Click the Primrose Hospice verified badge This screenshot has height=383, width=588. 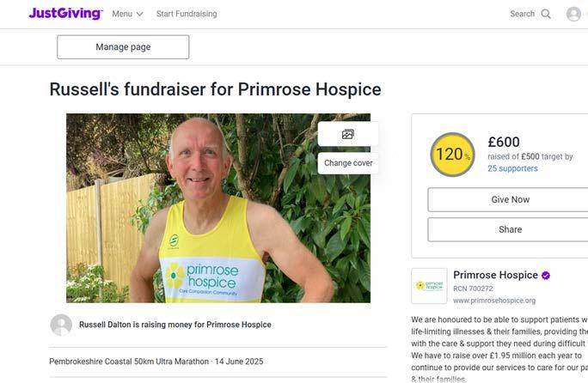(x=546, y=276)
